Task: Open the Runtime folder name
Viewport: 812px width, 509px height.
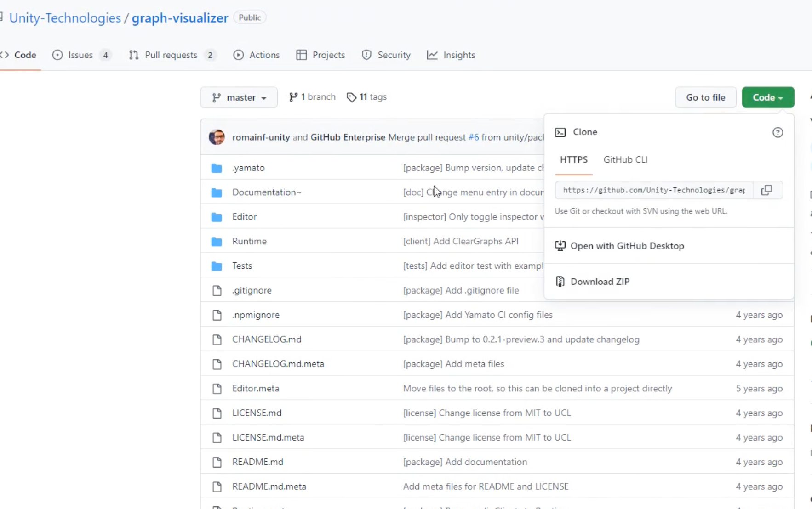Action: (x=249, y=241)
